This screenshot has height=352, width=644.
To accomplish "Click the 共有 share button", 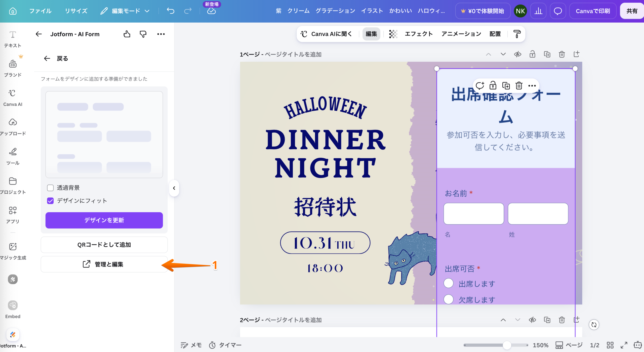I will pos(631,11).
